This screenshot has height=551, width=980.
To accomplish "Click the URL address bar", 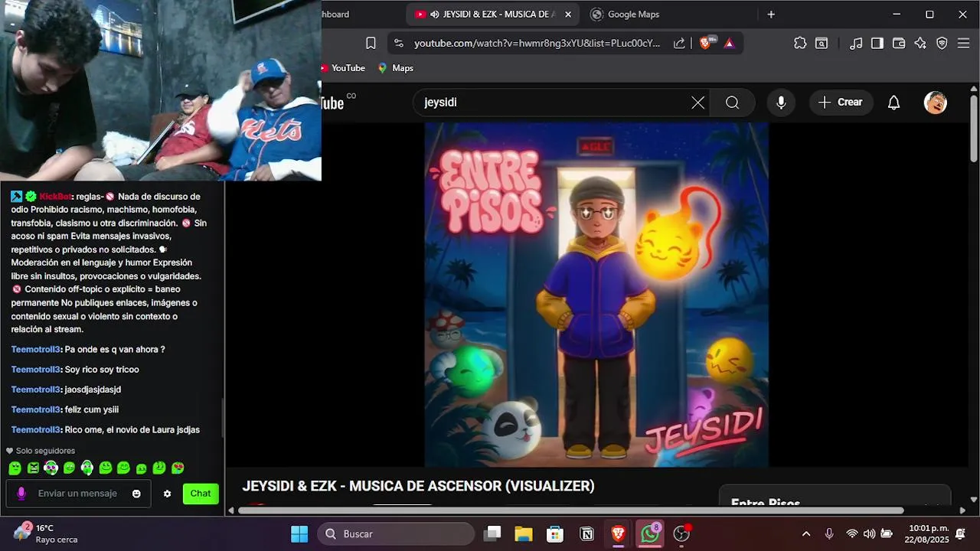I will tap(537, 43).
